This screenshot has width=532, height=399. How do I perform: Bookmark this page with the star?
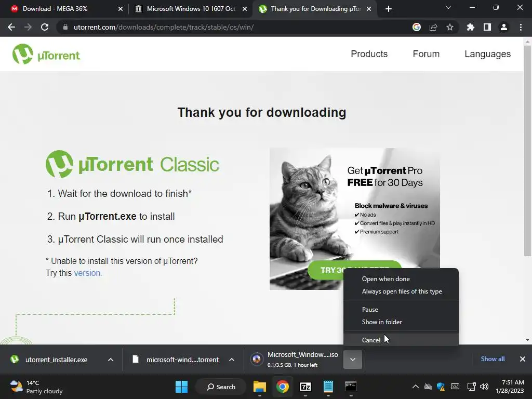click(x=450, y=27)
